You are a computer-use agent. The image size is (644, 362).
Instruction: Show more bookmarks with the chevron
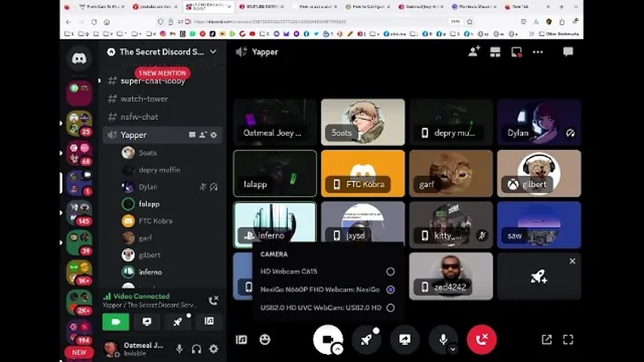click(531, 34)
